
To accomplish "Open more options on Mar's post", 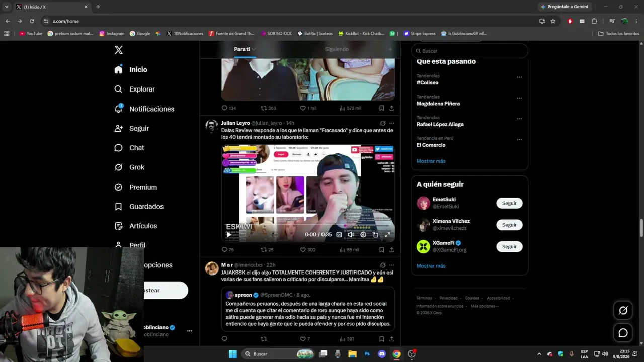I will coord(392,265).
